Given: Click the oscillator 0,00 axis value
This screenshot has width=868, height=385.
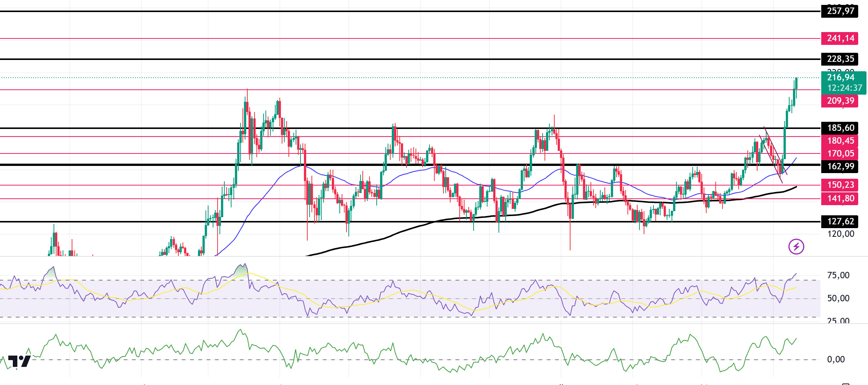Looking at the screenshot, I should tap(836, 359).
